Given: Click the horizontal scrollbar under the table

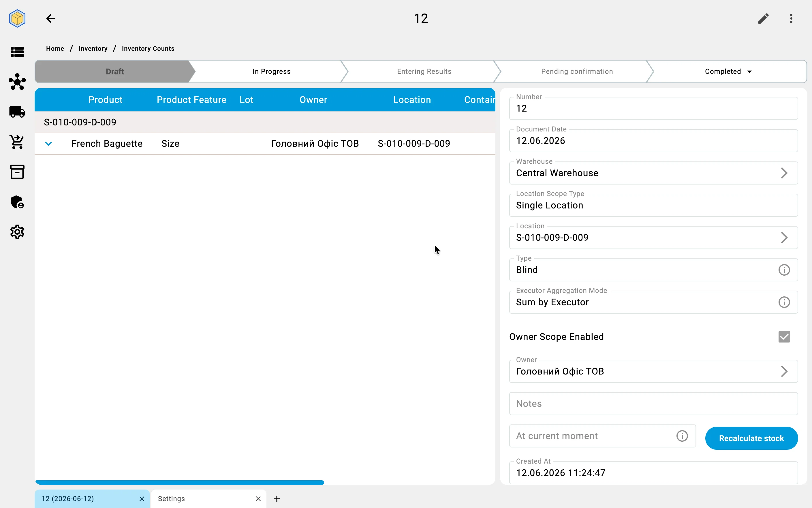Looking at the screenshot, I should pos(179,482).
